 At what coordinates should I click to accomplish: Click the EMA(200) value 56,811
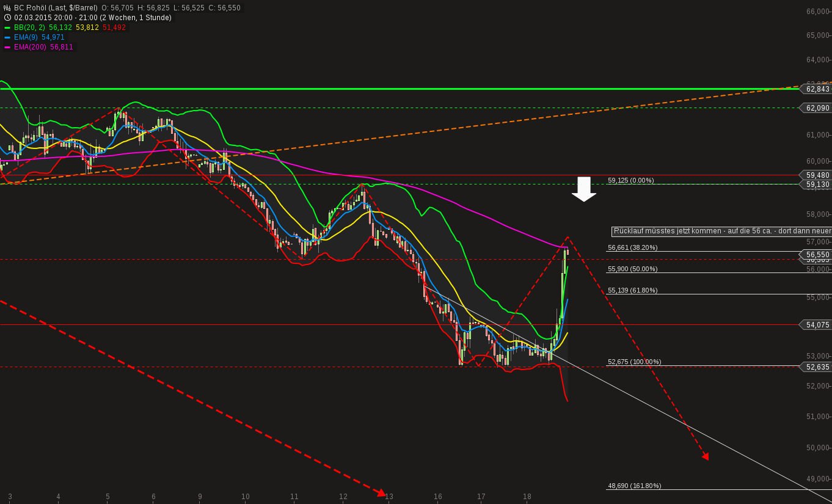point(62,47)
